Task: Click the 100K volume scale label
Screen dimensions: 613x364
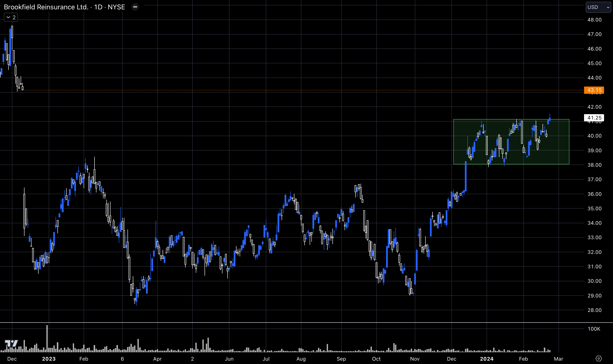Action: pyautogui.click(x=594, y=329)
